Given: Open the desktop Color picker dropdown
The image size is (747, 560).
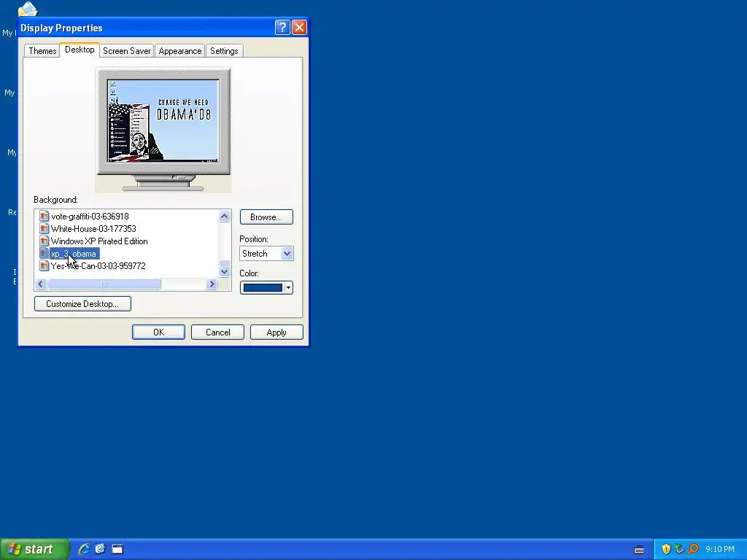Looking at the screenshot, I should point(266,287).
